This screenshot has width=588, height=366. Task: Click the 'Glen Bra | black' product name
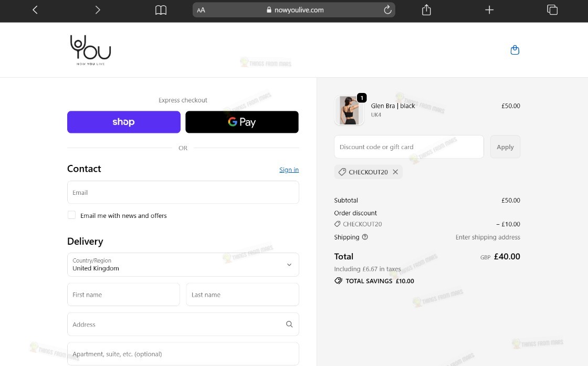click(393, 106)
